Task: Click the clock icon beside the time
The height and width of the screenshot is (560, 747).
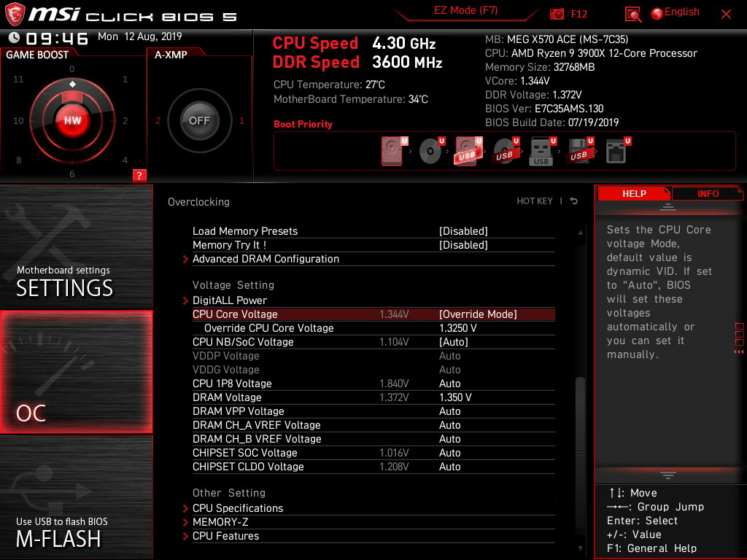Action: [15, 37]
